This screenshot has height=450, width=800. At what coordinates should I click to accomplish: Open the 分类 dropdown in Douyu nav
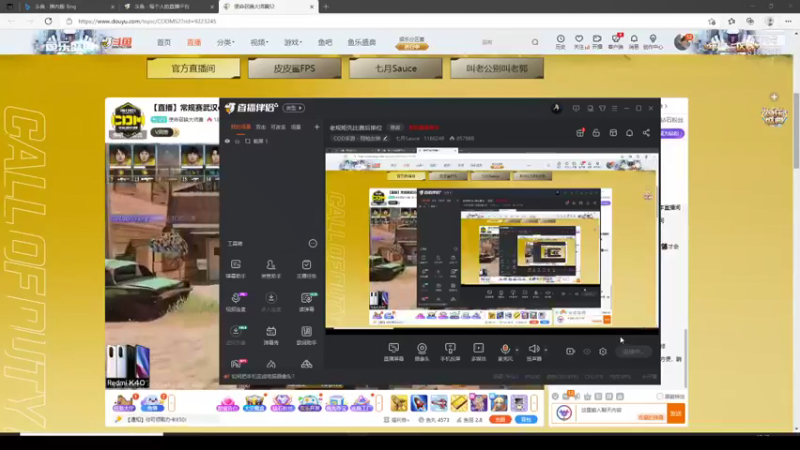click(226, 42)
